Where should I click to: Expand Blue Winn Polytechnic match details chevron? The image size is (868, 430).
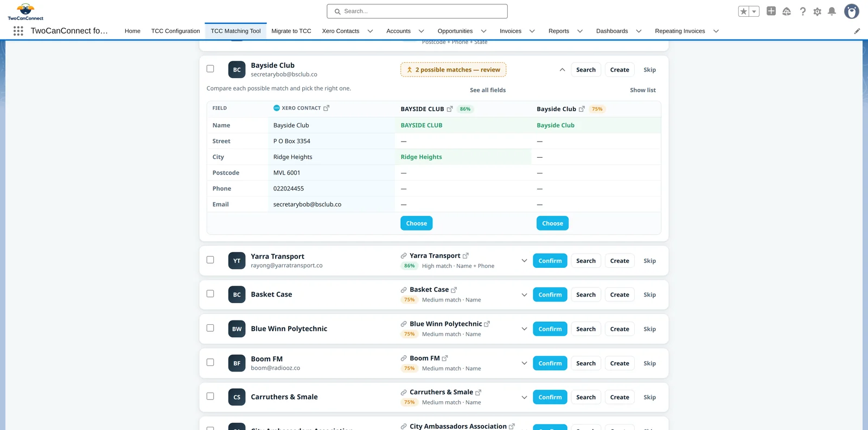[524, 329]
